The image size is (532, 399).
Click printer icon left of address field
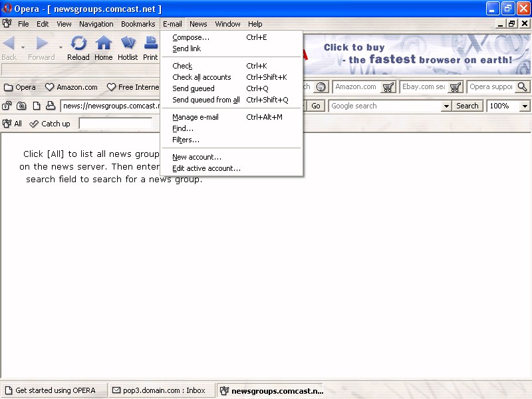click(50, 106)
